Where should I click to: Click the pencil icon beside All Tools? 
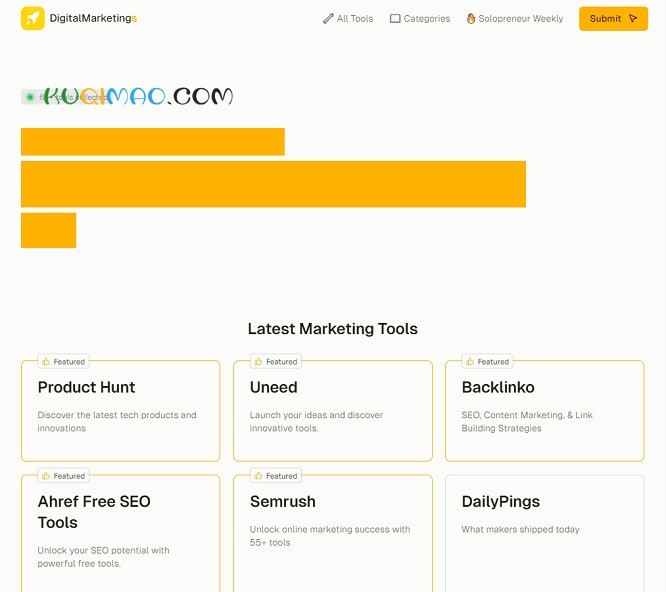[328, 19]
